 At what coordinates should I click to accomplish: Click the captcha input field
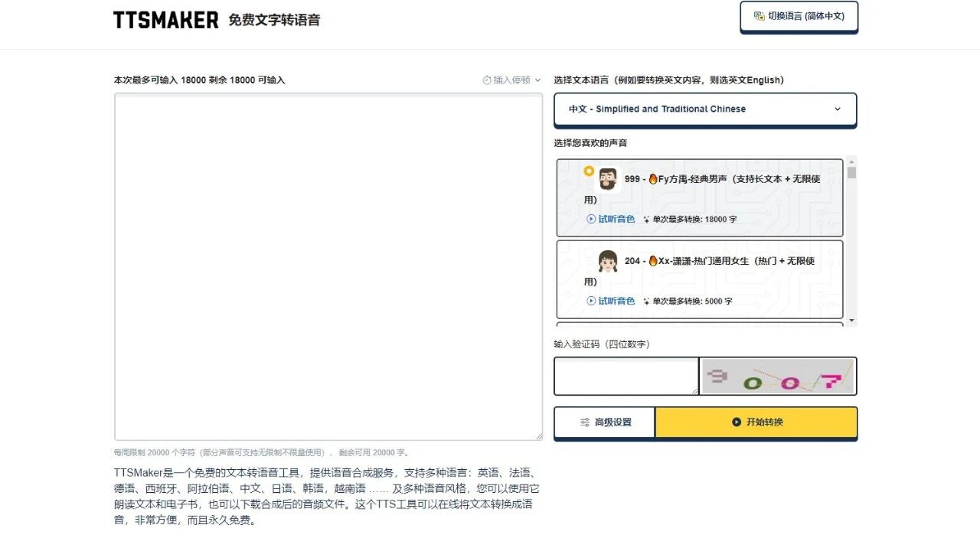tap(626, 376)
